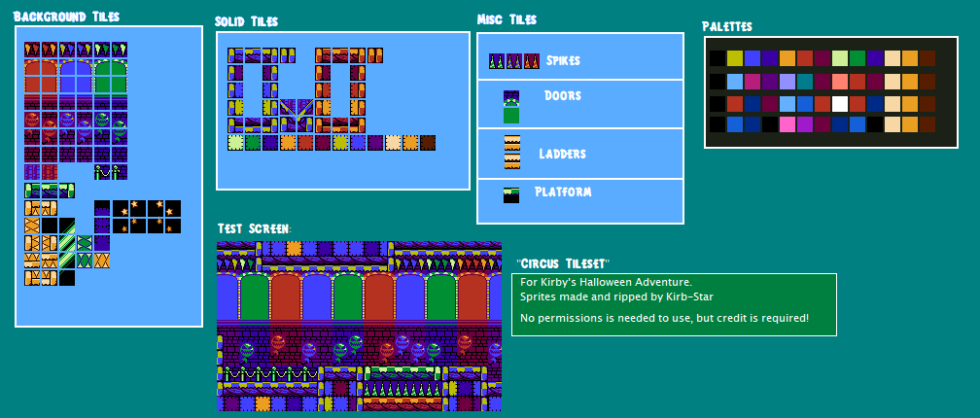Select the blue arched window in Background Tiles
Image resolution: width=980 pixels, height=418 pixels.
(x=76, y=76)
